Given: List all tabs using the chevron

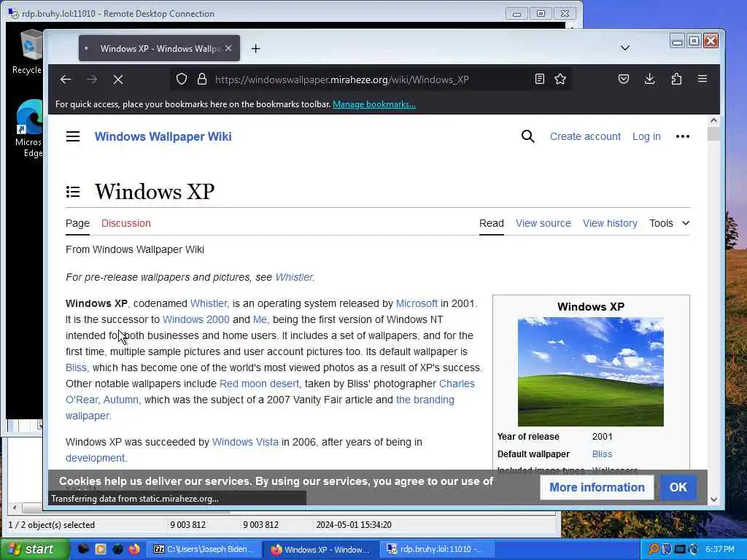Looking at the screenshot, I should coord(625,48).
